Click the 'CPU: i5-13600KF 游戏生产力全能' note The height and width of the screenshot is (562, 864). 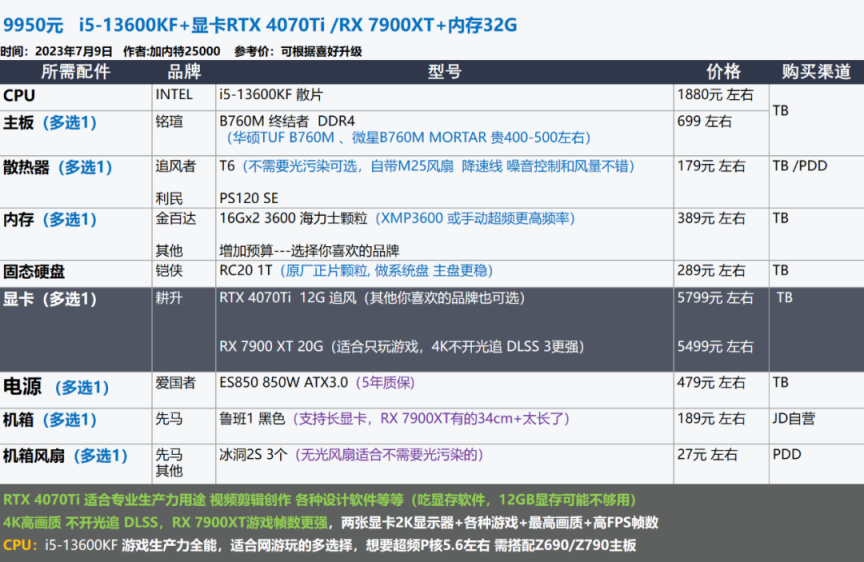coord(320,545)
